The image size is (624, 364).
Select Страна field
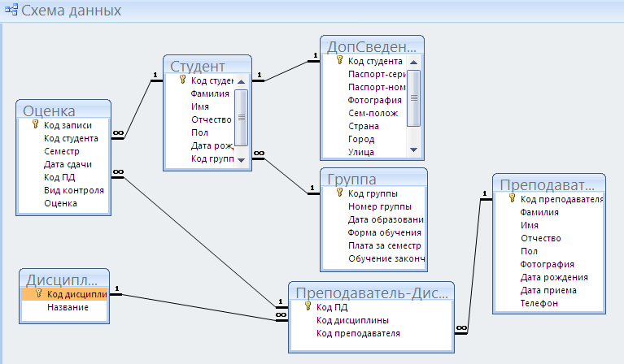click(x=365, y=127)
